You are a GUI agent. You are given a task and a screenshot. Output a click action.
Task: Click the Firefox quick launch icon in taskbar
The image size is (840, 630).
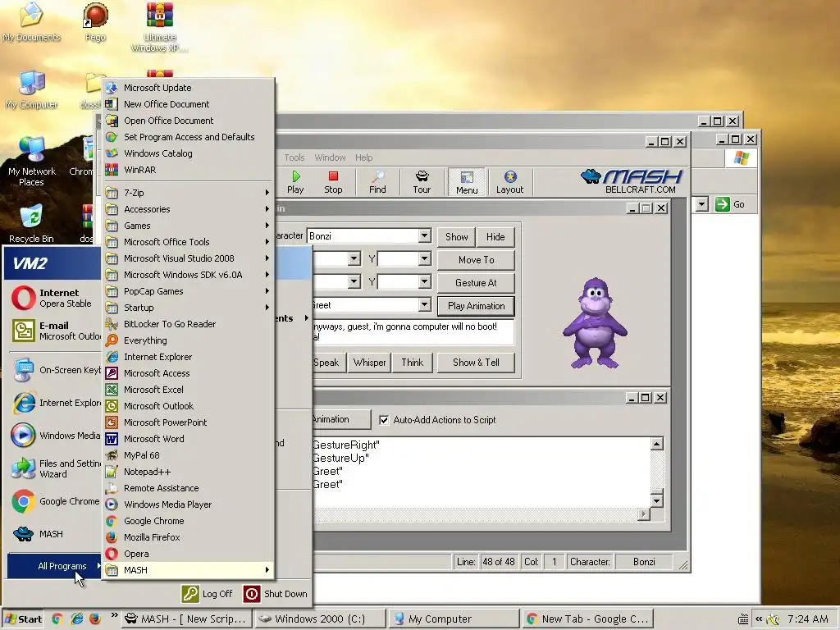pyautogui.click(x=95, y=619)
